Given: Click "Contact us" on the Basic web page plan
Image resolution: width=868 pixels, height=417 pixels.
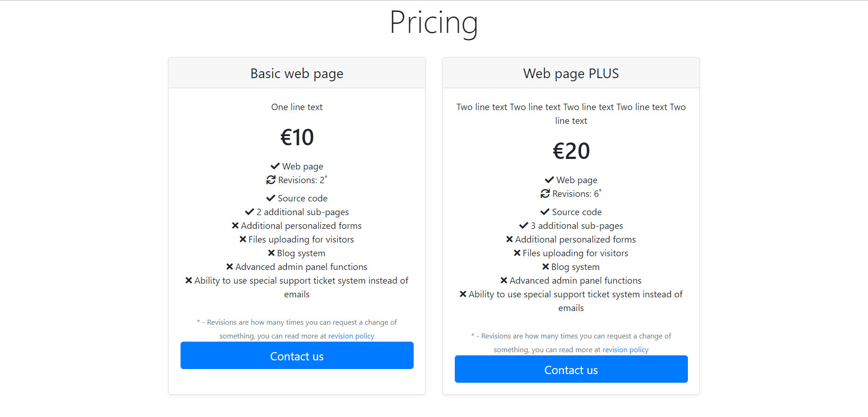Looking at the screenshot, I should tap(297, 356).
